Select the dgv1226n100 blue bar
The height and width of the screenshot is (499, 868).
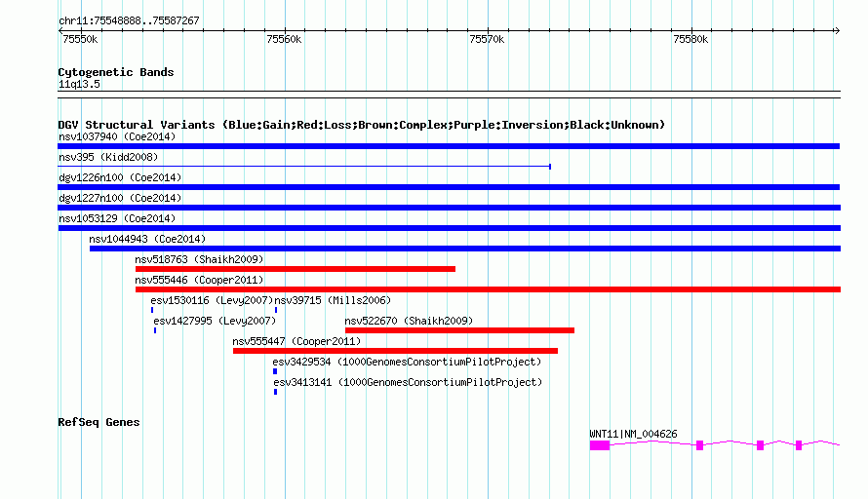(449, 187)
